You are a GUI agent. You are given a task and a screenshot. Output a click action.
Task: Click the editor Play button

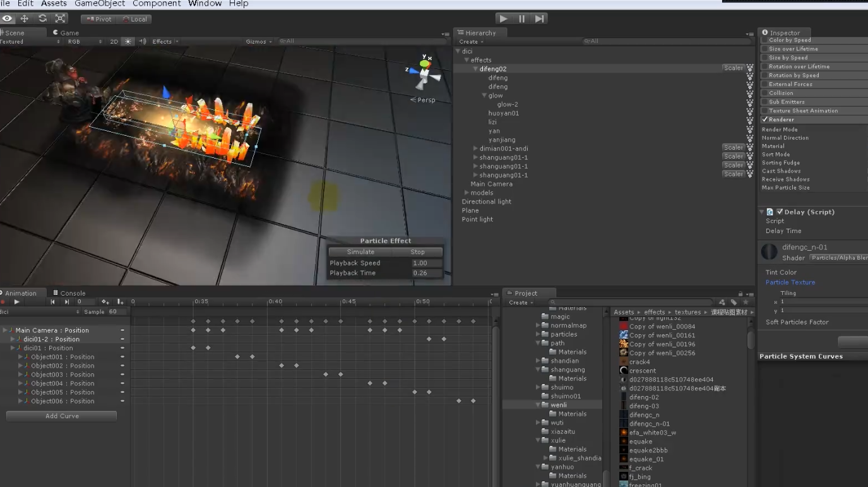(x=503, y=19)
